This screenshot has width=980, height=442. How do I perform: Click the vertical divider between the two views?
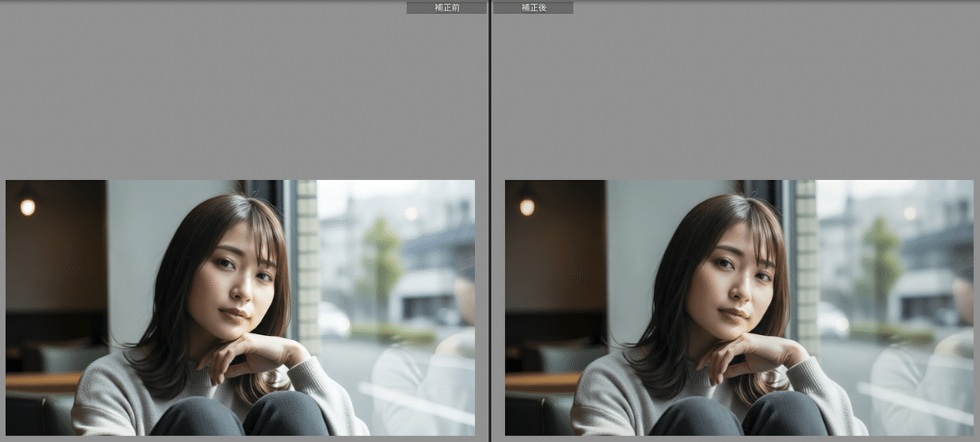click(x=489, y=221)
